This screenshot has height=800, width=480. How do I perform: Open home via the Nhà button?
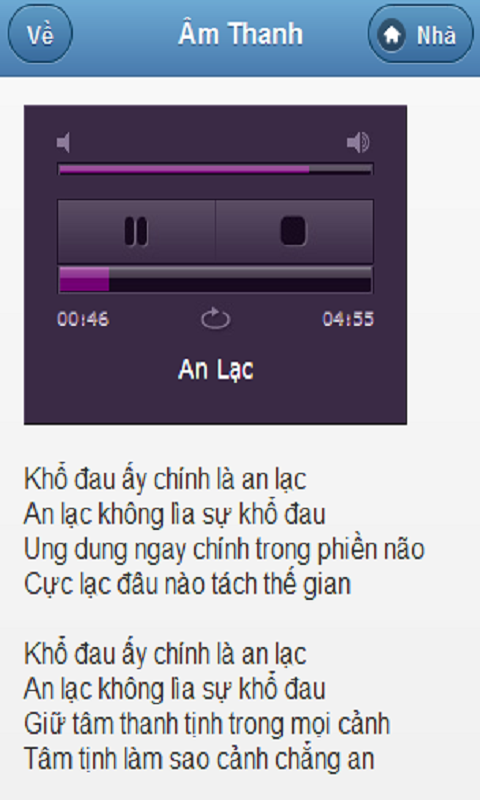[421, 34]
